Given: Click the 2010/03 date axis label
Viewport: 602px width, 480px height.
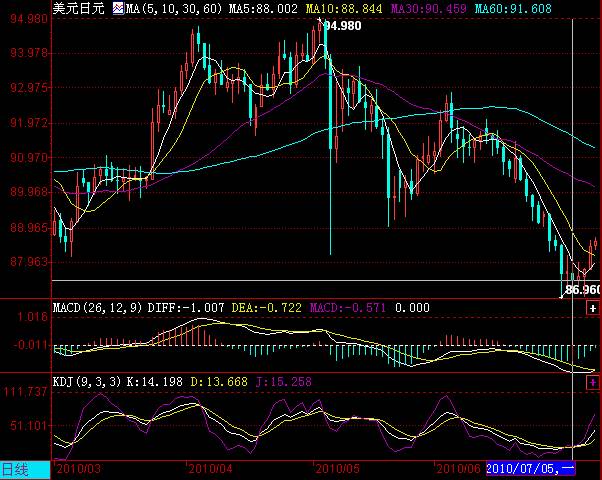Looking at the screenshot, I should [79, 469].
